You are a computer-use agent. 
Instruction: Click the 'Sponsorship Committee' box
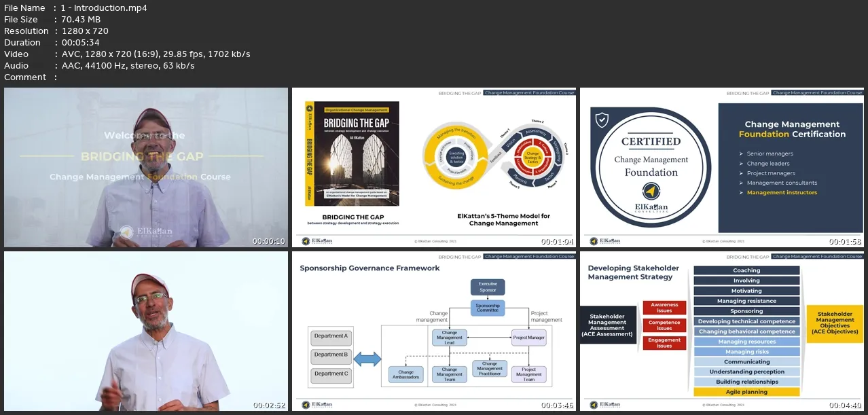tap(488, 308)
